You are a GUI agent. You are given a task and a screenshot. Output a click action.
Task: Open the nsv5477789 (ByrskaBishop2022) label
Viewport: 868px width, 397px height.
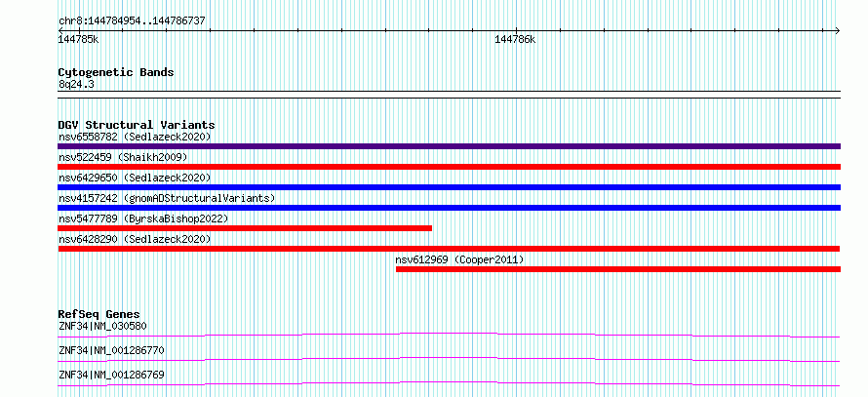142,218
